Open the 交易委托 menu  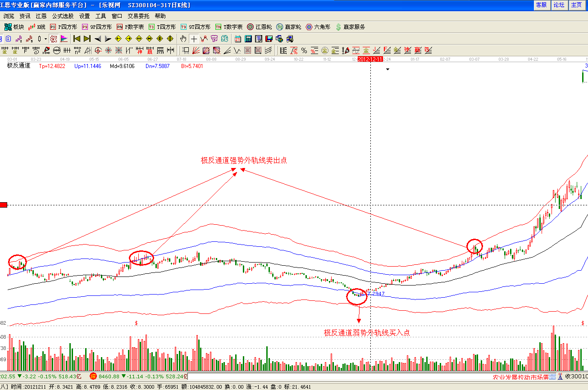138,16
